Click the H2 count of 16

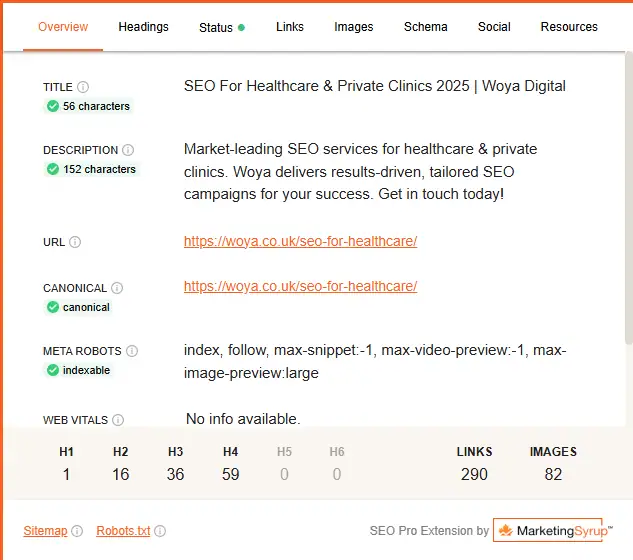[121, 474]
